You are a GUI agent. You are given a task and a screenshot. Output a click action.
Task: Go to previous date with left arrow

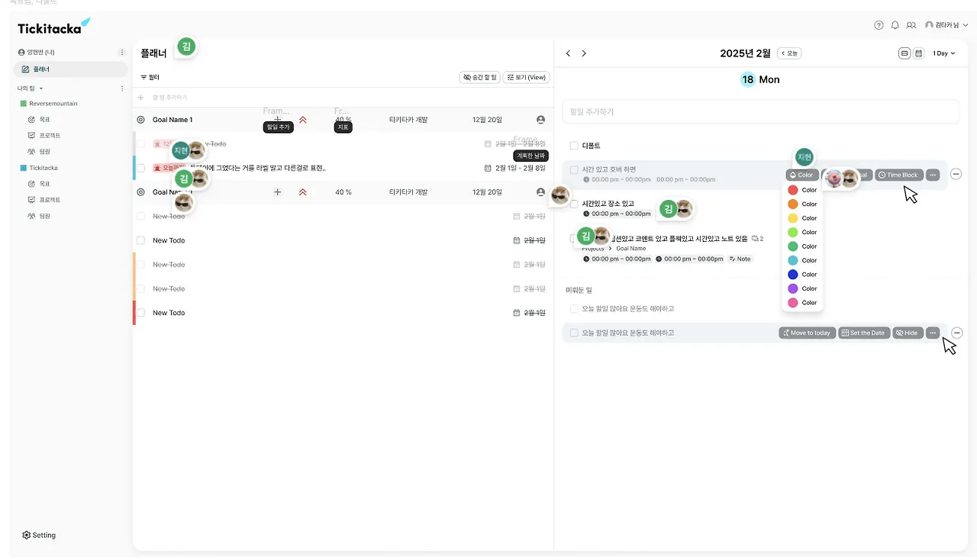568,53
